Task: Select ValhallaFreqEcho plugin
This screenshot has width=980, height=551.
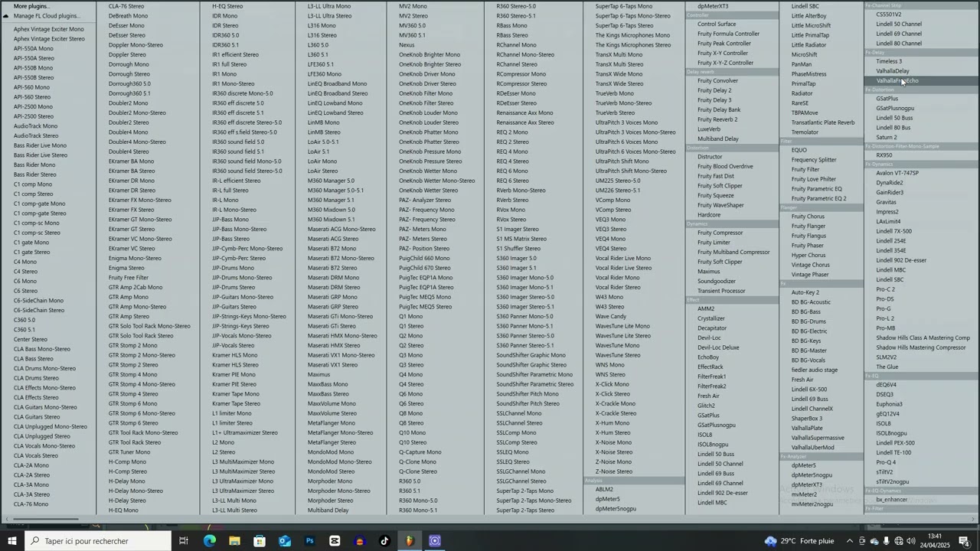Action: (897, 81)
